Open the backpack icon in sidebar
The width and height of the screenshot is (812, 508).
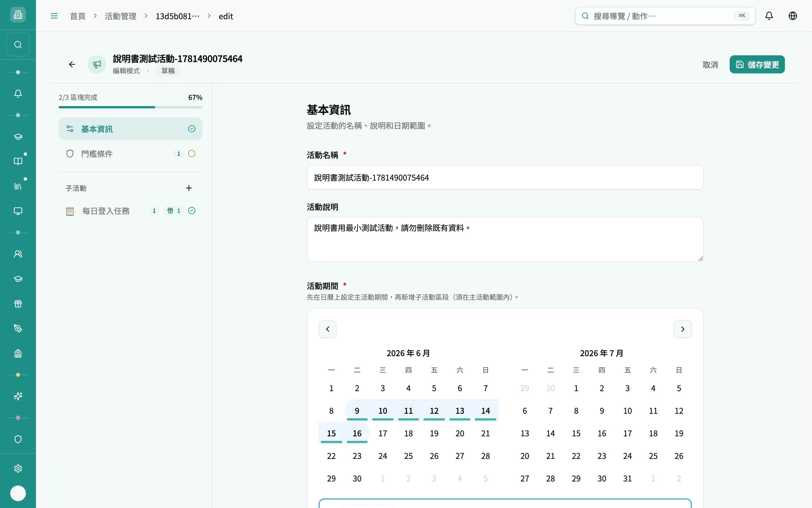coord(18,353)
